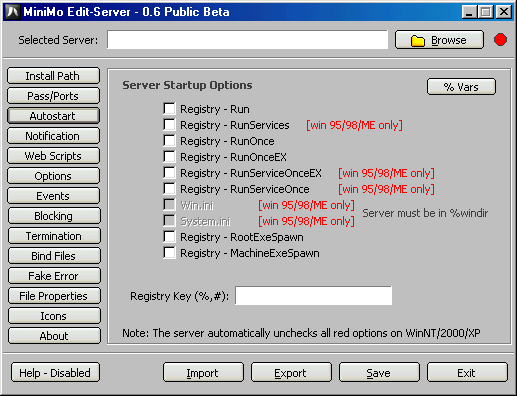
Task: Click the % Vars button
Action: [461, 87]
